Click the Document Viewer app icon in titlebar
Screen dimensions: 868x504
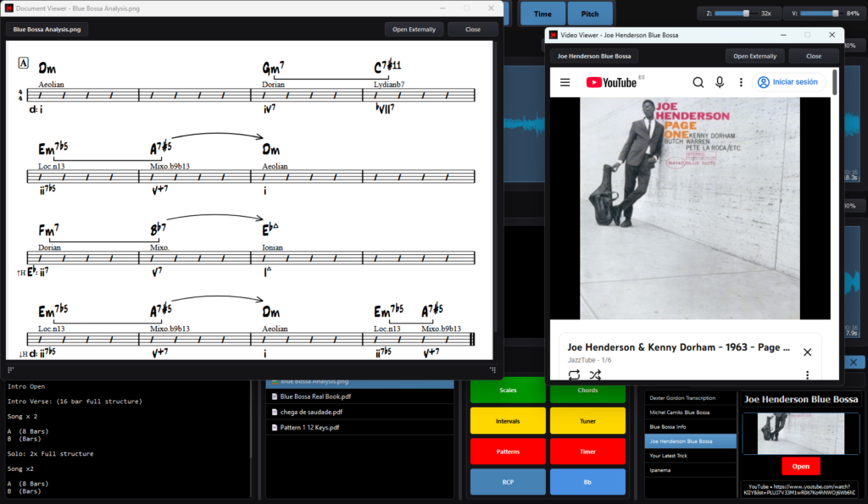coord(8,8)
